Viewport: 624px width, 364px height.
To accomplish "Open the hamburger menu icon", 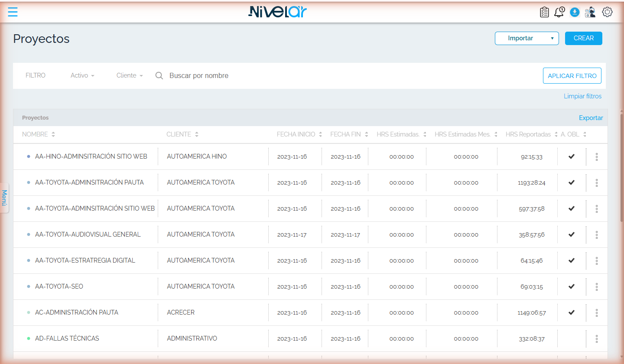I will (x=13, y=12).
